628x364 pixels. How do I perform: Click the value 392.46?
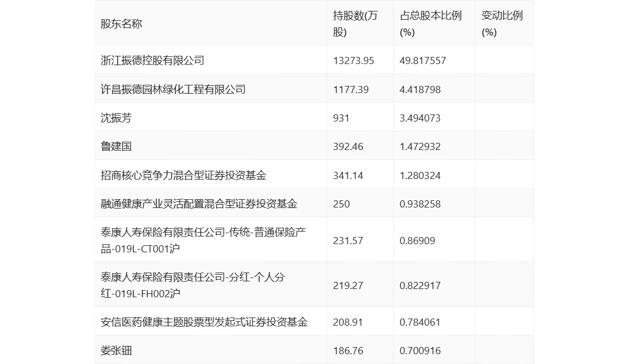[x=348, y=147]
